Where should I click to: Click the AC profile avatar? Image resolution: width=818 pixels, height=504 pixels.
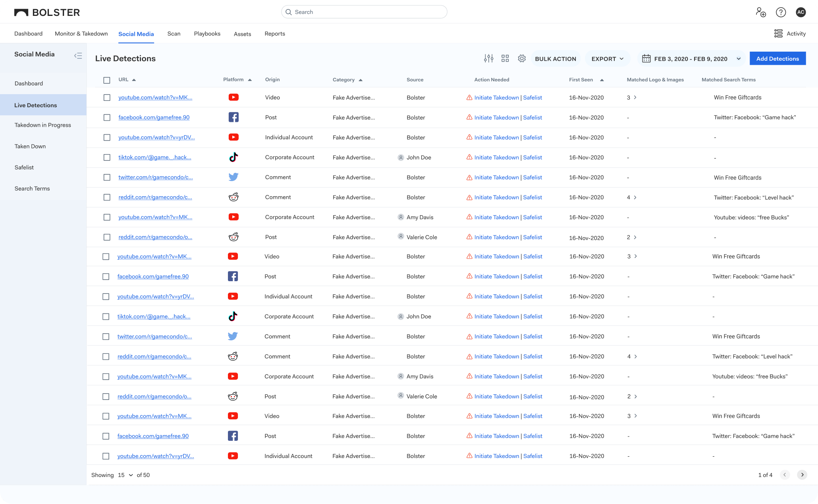[x=801, y=12]
